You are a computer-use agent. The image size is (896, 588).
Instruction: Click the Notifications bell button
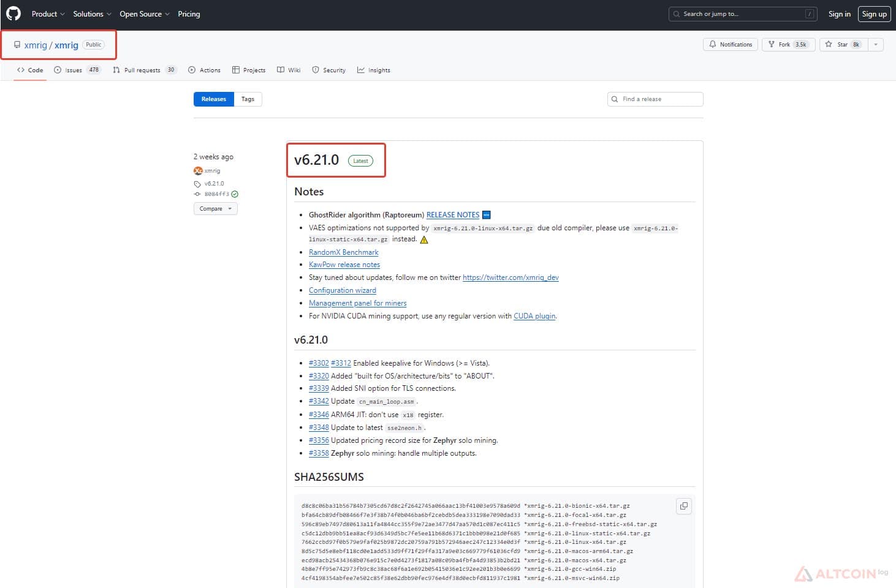pyautogui.click(x=731, y=45)
